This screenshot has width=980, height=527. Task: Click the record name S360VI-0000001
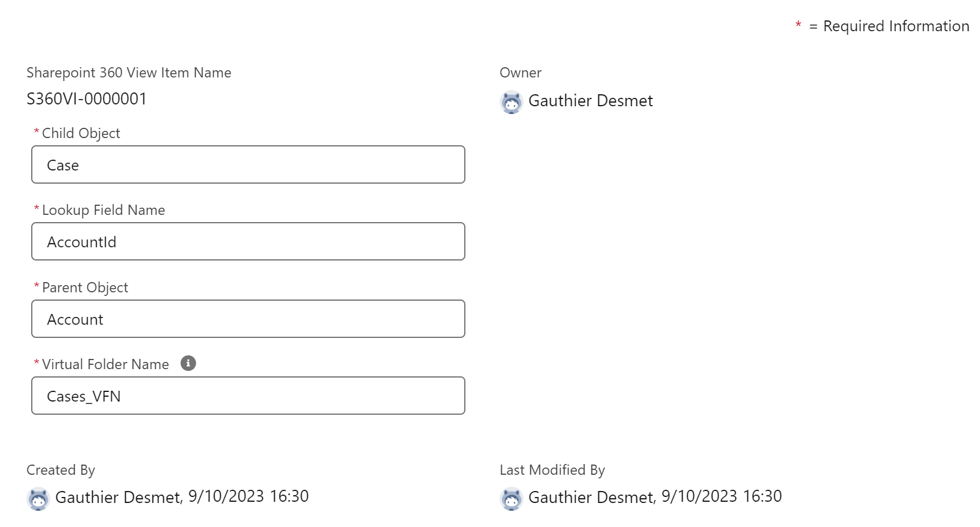tap(86, 99)
